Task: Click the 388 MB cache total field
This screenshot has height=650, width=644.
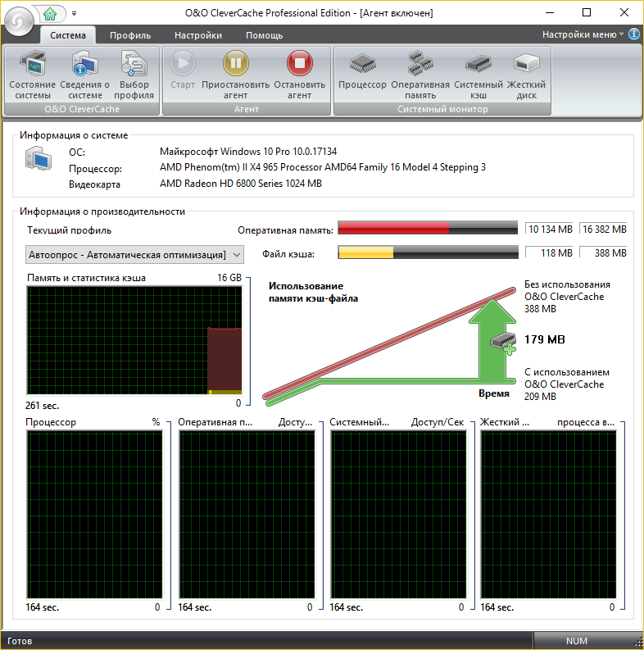Action: [x=603, y=253]
